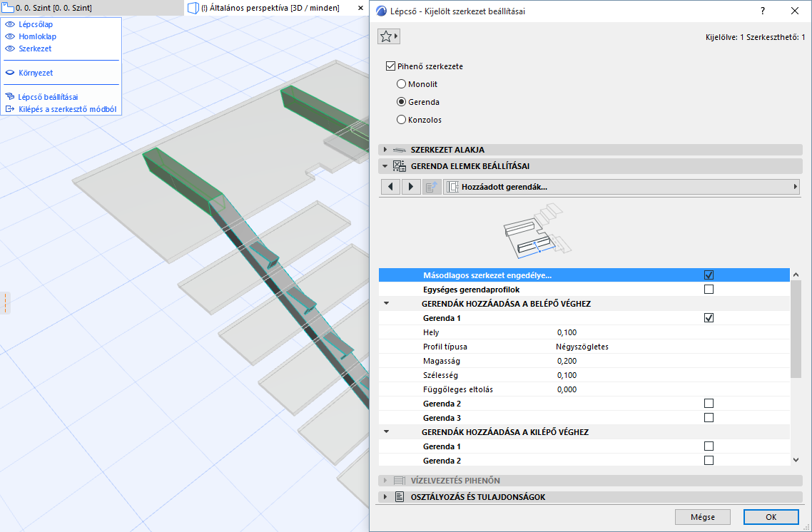The image size is (812, 532).
Task: Click the help question mark icon
Action: (x=763, y=11)
